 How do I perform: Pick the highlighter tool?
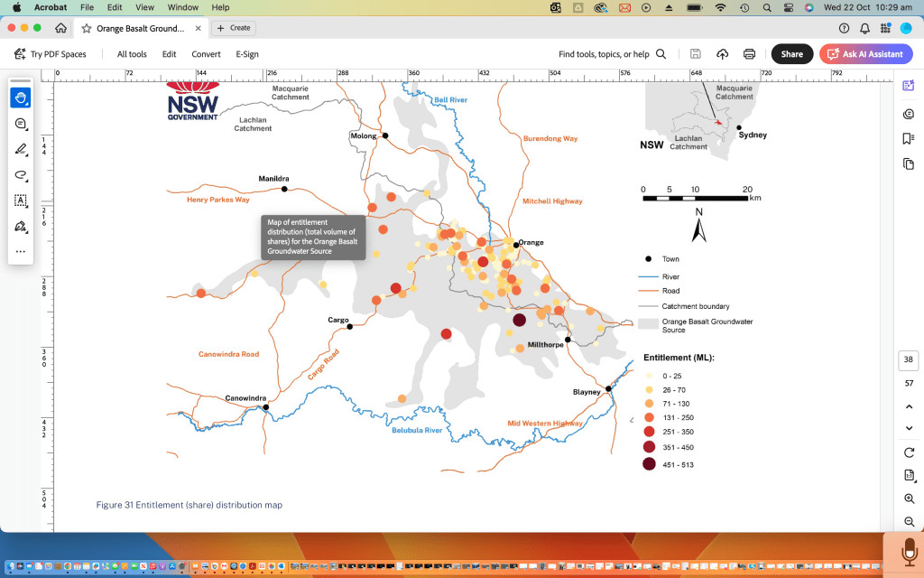click(x=21, y=149)
